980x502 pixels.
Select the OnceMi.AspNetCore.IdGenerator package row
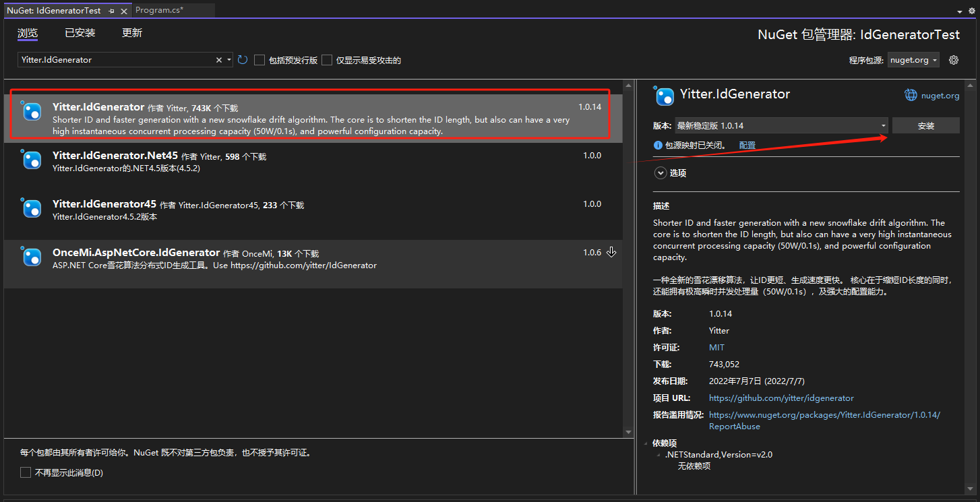tap(313, 264)
